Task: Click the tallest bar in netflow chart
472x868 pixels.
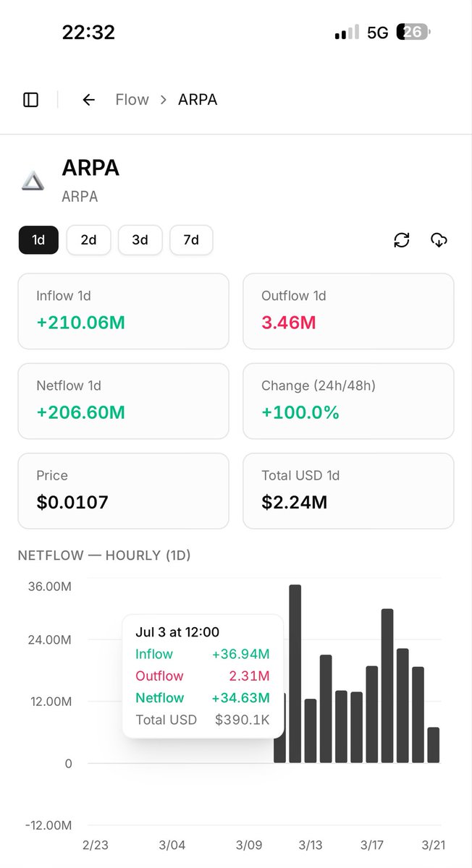Action: pyautogui.click(x=295, y=673)
